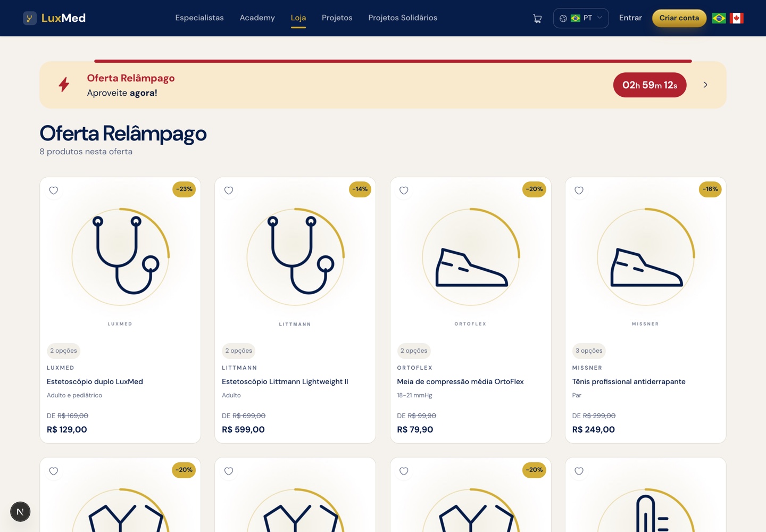The height and width of the screenshot is (532, 766).
Task: Favorite the Estetoscópio duplo LuxMed product
Action: [x=54, y=190]
